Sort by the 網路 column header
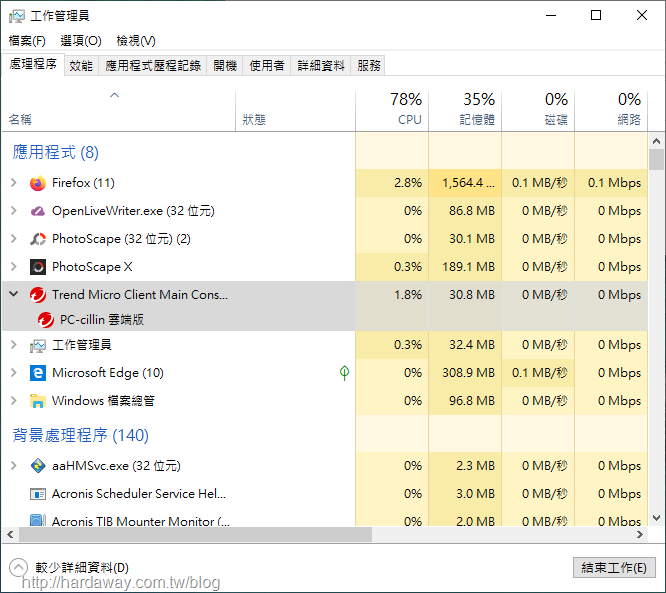This screenshot has width=666, height=593. [611, 111]
